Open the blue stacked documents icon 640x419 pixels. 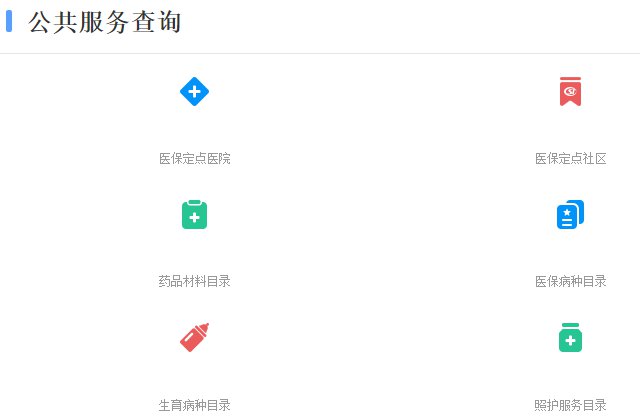570,215
